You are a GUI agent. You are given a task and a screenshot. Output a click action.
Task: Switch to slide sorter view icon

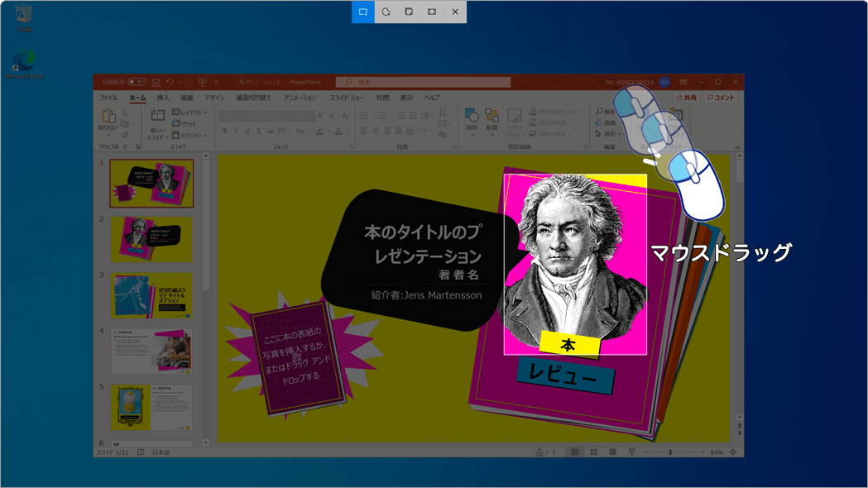594,452
